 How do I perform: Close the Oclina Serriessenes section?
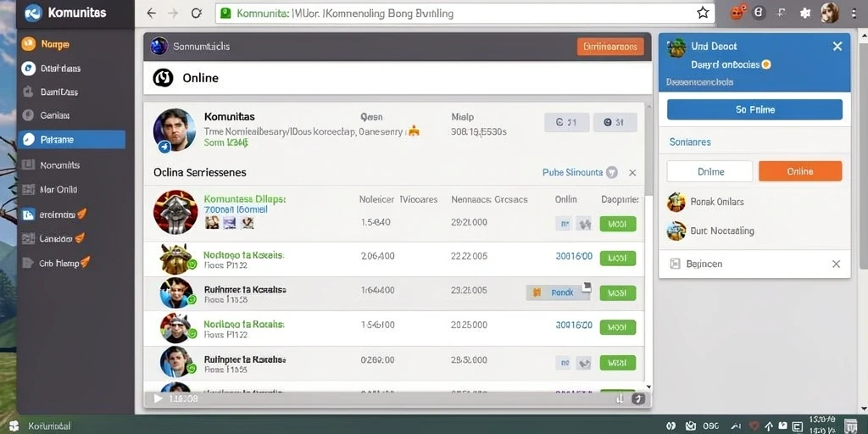pyautogui.click(x=632, y=173)
